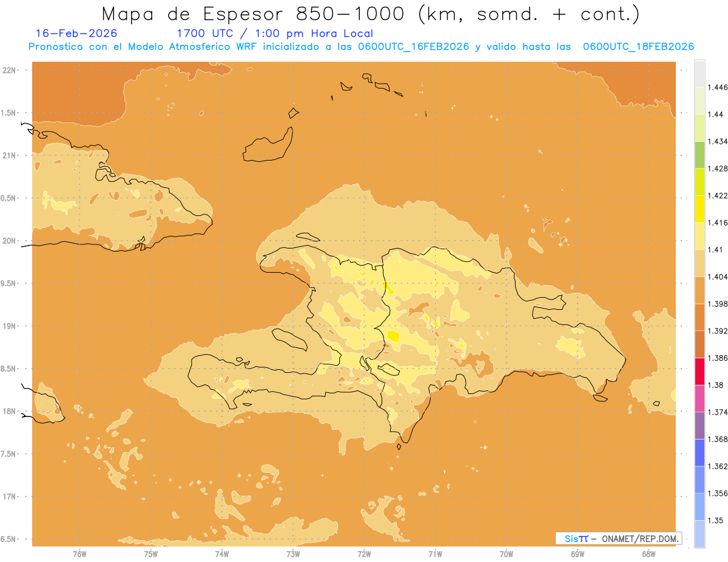Click the colorbar value '1.422'
The width and height of the screenshot is (728, 562).
719,195
